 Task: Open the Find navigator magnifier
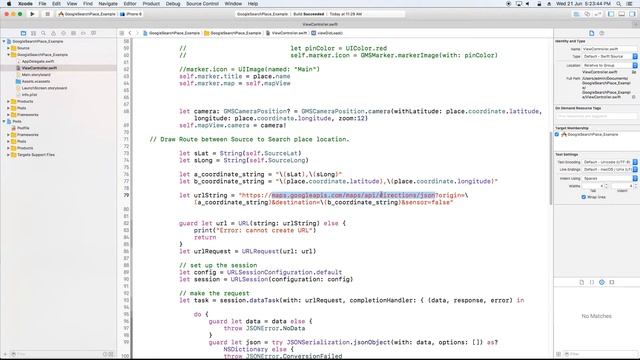tap(43, 33)
